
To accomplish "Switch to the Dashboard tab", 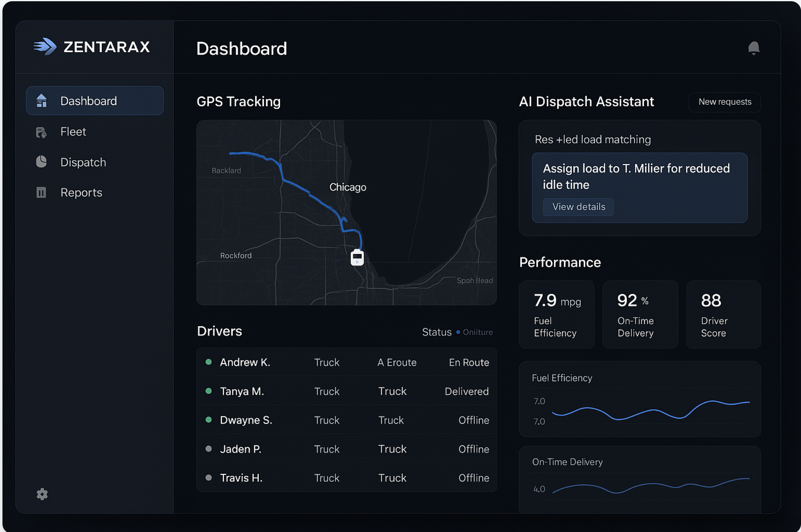I will pyautogui.click(x=89, y=101).
